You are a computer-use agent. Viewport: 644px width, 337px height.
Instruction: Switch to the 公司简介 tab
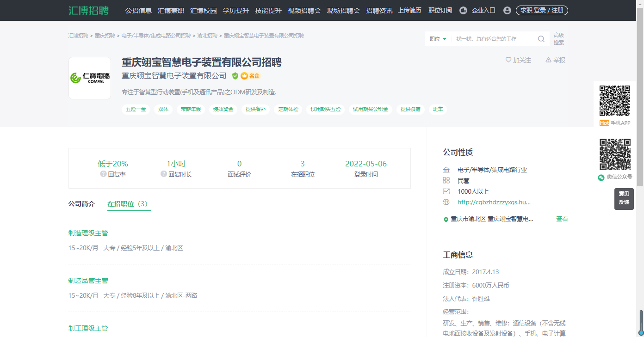point(81,204)
